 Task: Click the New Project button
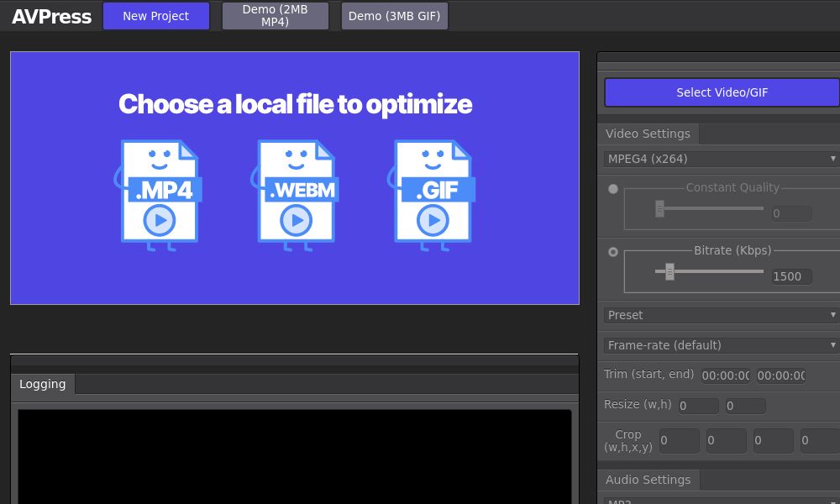point(155,15)
